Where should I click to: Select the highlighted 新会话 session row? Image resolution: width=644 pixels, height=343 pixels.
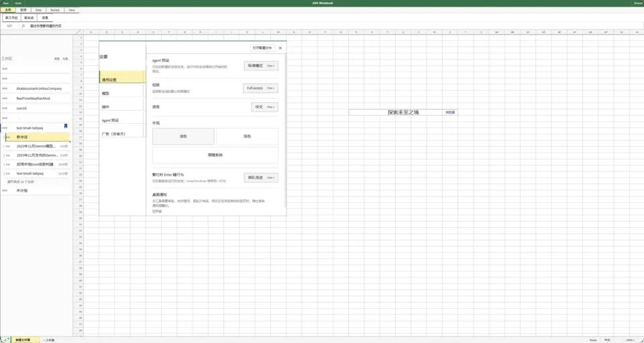[38, 137]
